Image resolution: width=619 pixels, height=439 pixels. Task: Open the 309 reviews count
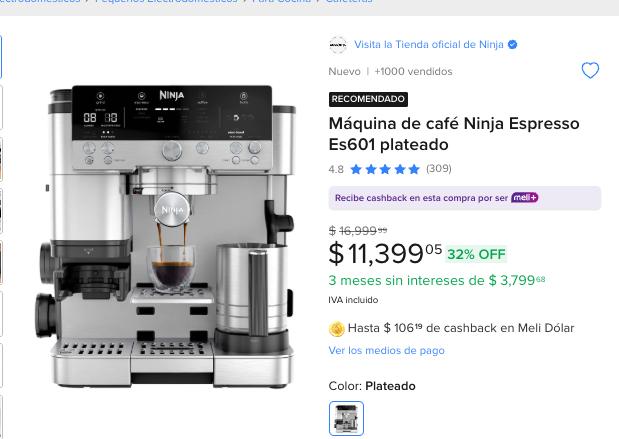coord(439,169)
